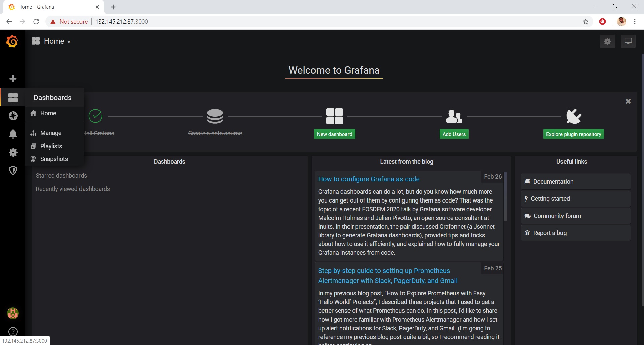Open the Chrome profile avatar
Viewport: 644px width, 345px height.
(x=621, y=22)
